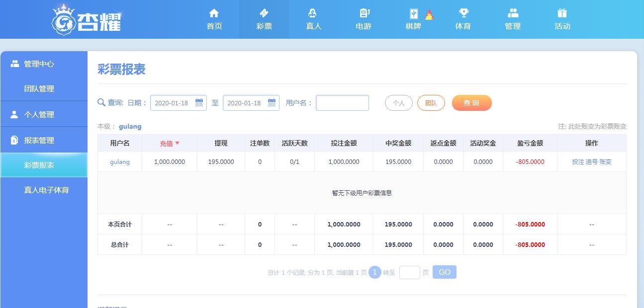644x308 pixels.
Task: Click gulang's 195.0000 withdrawal value in 提现 column
Action: pos(221,162)
